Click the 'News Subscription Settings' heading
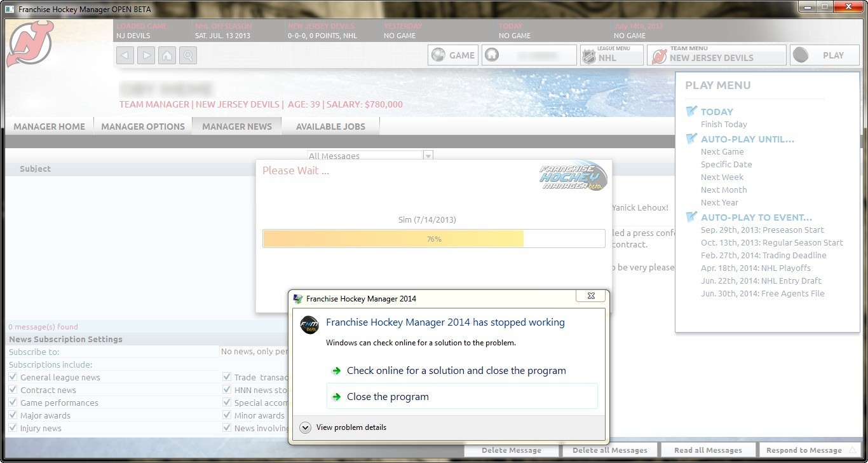Image resolution: width=868 pixels, height=463 pixels. click(x=65, y=339)
